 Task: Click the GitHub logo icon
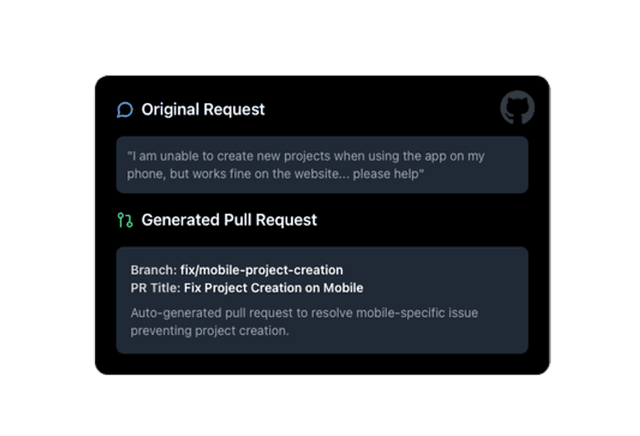[x=518, y=108]
